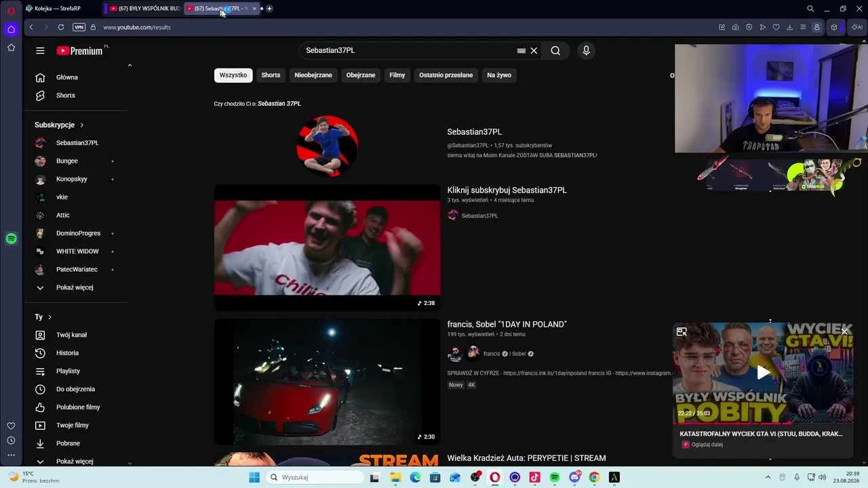Open browser tab search magnifier

click(810, 9)
